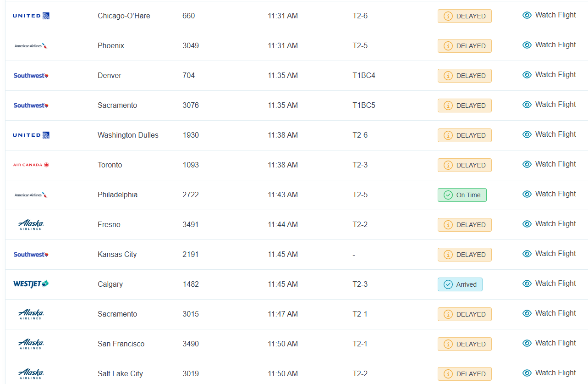
Task: Watch Flight 2191 to Kansas City
Action: (549, 254)
